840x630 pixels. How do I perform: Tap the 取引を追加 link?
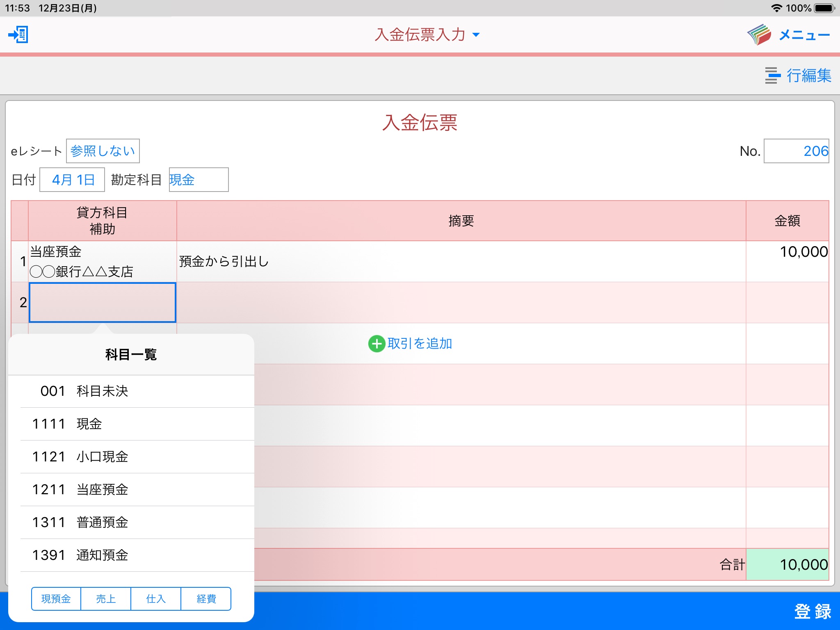[420, 344]
